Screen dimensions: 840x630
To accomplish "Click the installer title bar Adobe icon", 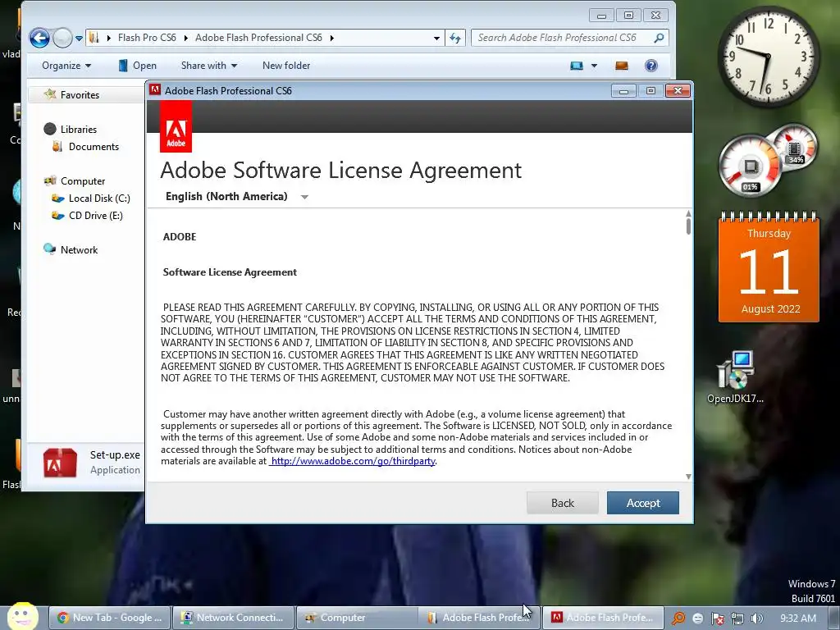I will point(155,90).
